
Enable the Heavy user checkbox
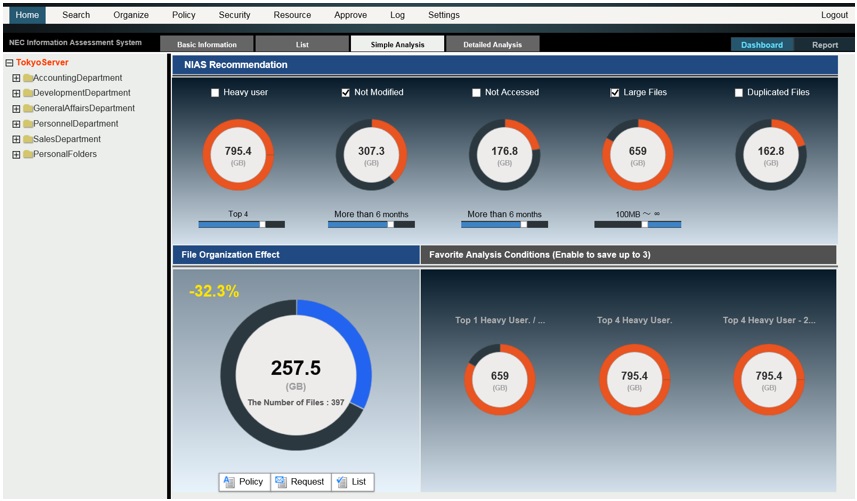click(x=215, y=93)
